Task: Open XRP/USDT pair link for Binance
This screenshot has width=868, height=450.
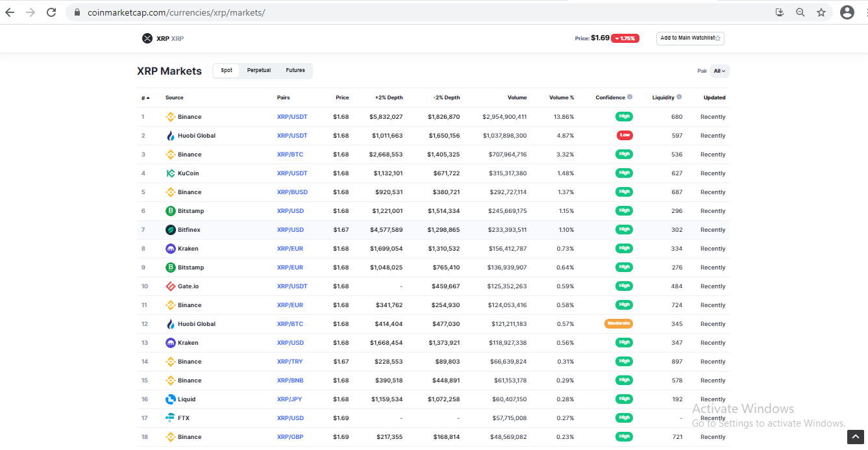Action: (x=292, y=117)
